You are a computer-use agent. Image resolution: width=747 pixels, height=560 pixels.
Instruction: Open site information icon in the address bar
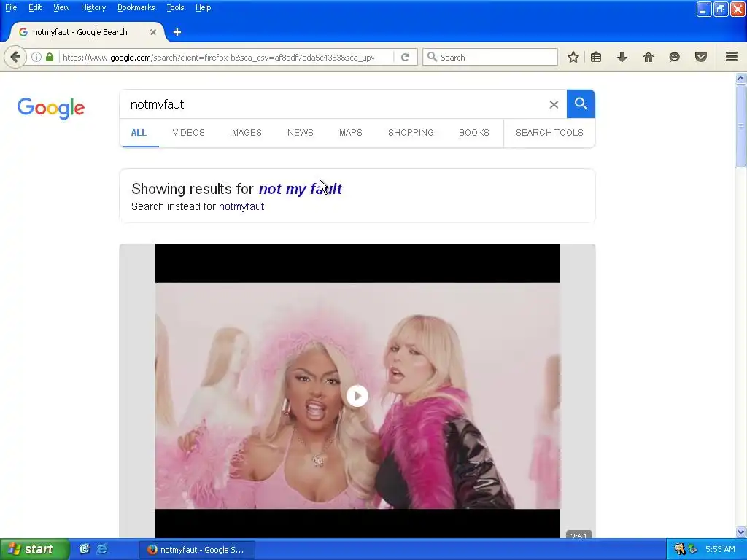(x=36, y=57)
